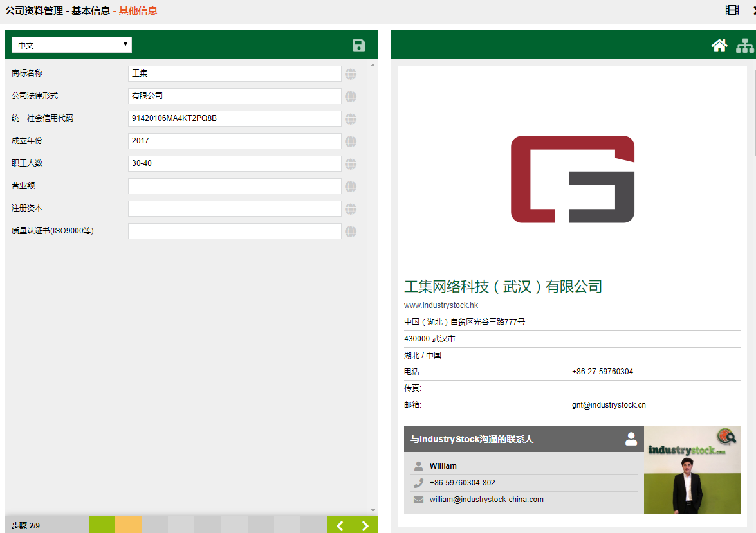The height and width of the screenshot is (533, 756).
Task: Open the 中文 language dropdown
Action: (x=71, y=45)
